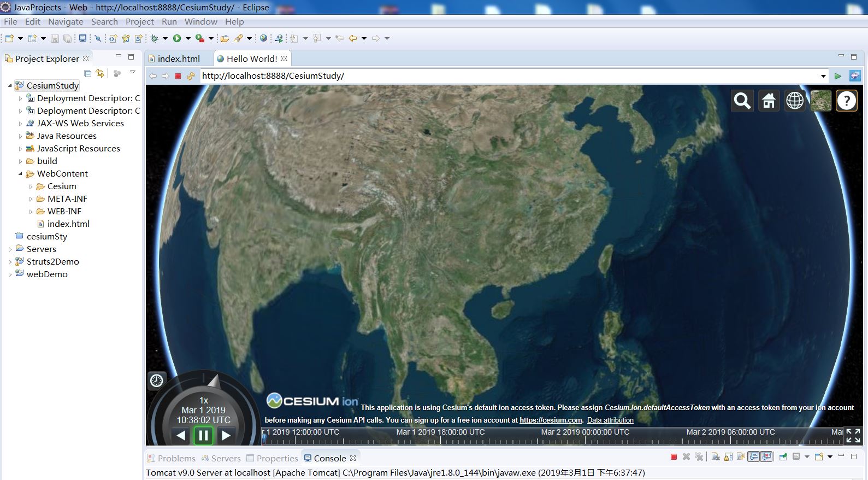Click the Open Web Browser globe icon
The height and width of the screenshot is (480, 868).
264,38
